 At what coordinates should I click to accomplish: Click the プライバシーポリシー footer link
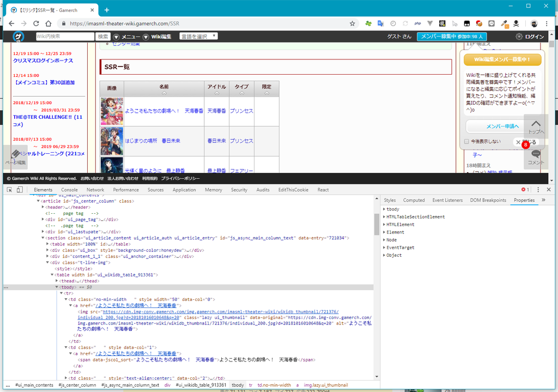[x=180, y=178]
